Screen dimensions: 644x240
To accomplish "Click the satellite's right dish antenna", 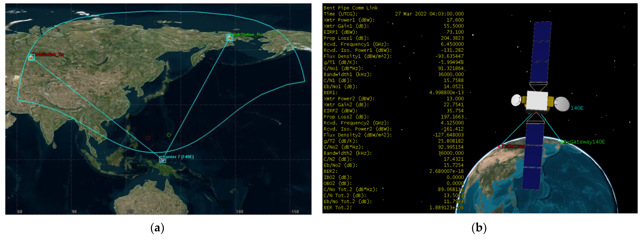I will (562, 104).
